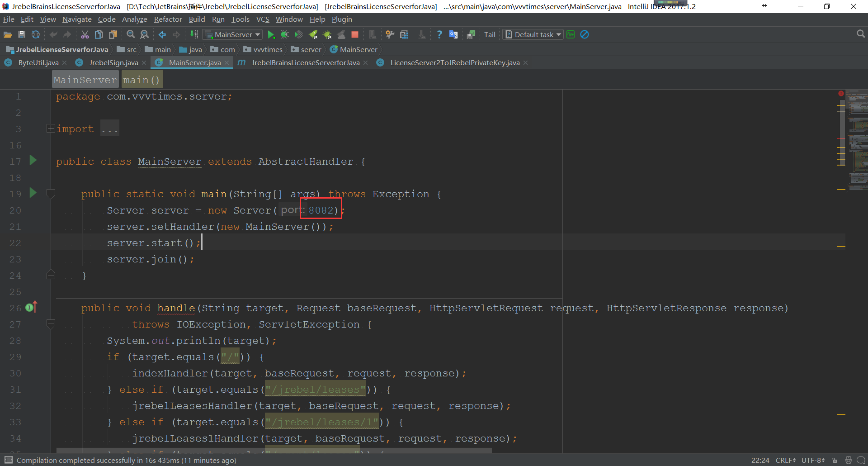Click Run with Coverage icon
The height and width of the screenshot is (466, 868).
pyautogui.click(x=298, y=35)
